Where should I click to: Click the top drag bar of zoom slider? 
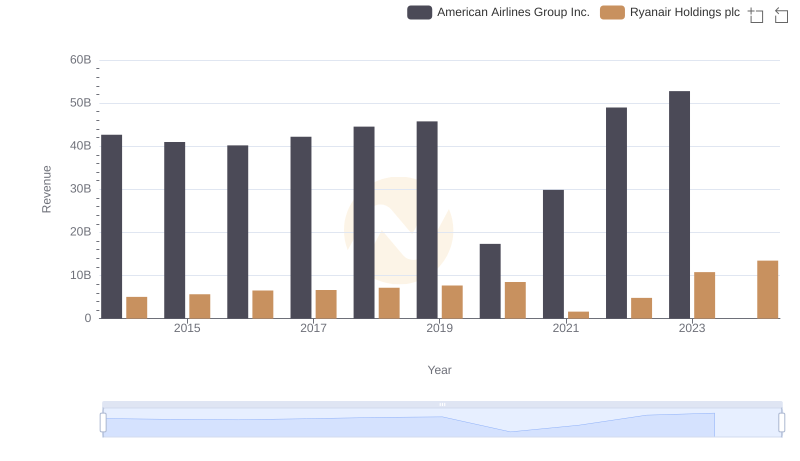pos(442,405)
